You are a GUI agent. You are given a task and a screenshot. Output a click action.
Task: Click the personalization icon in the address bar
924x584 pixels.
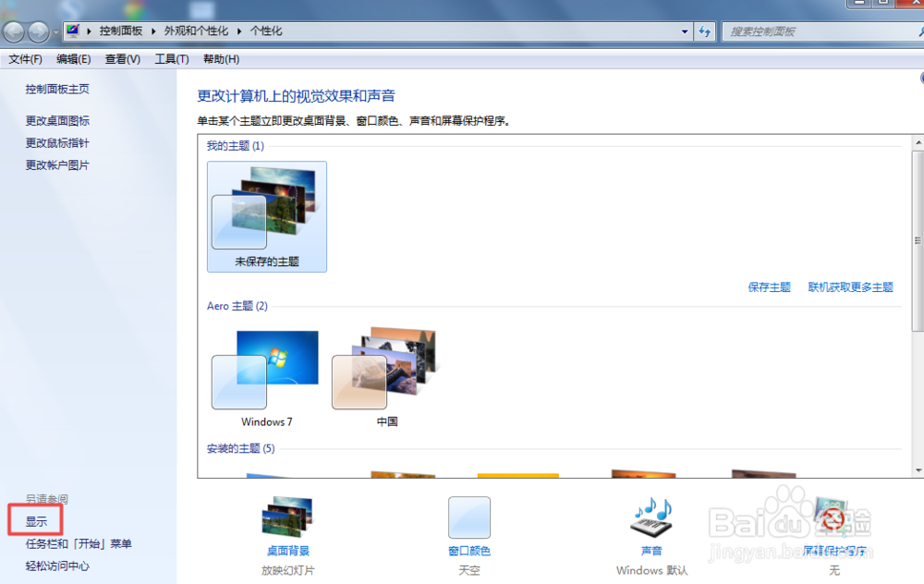71,30
